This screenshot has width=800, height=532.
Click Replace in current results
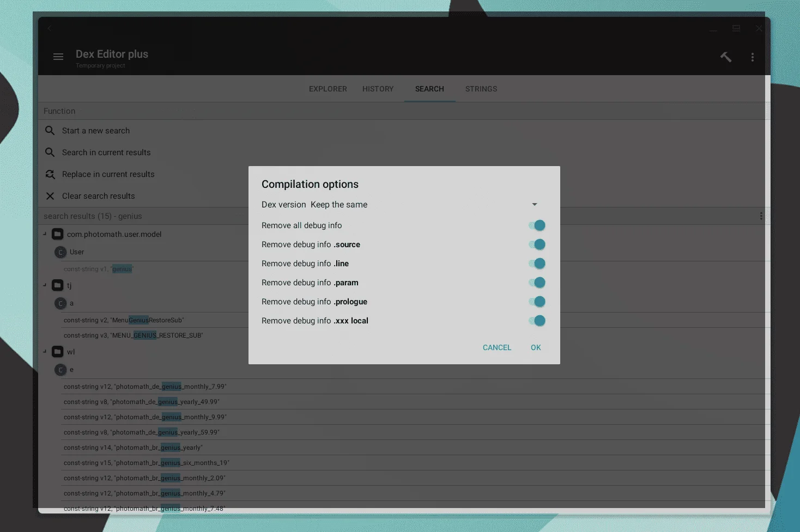pyautogui.click(x=108, y=174)
